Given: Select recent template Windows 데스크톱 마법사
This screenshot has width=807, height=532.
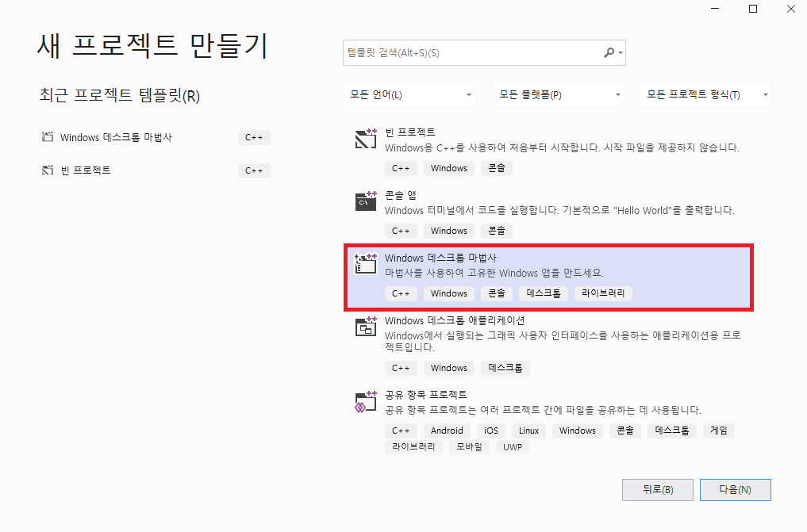Looking at the screenshot, I should (116, 137).
